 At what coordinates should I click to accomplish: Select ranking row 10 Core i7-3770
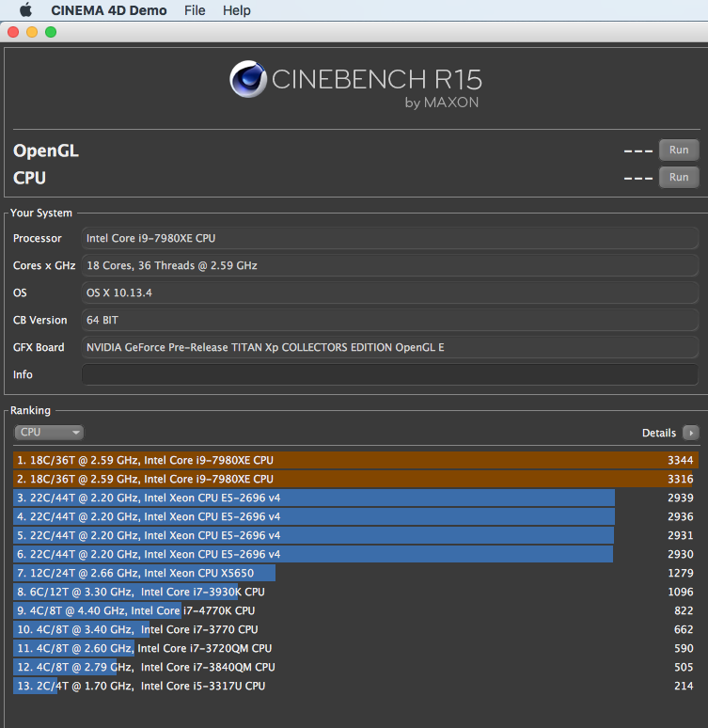tap(355, 629)
